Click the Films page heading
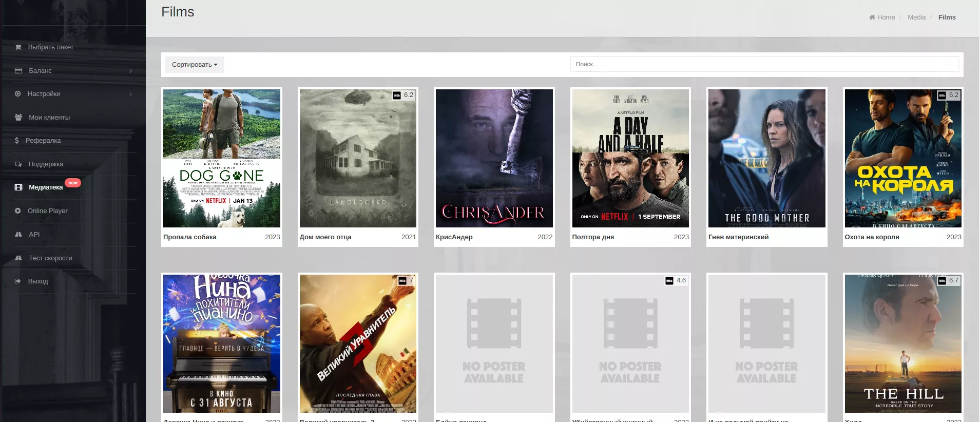The height and width of the screenshot is (422, 980). (x=178, y=12)
